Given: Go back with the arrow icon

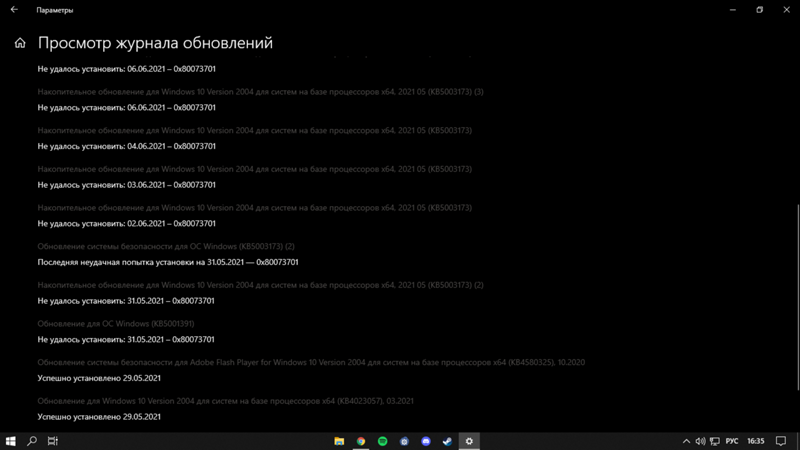Looking at the screenshot, I should coord(14,10).
